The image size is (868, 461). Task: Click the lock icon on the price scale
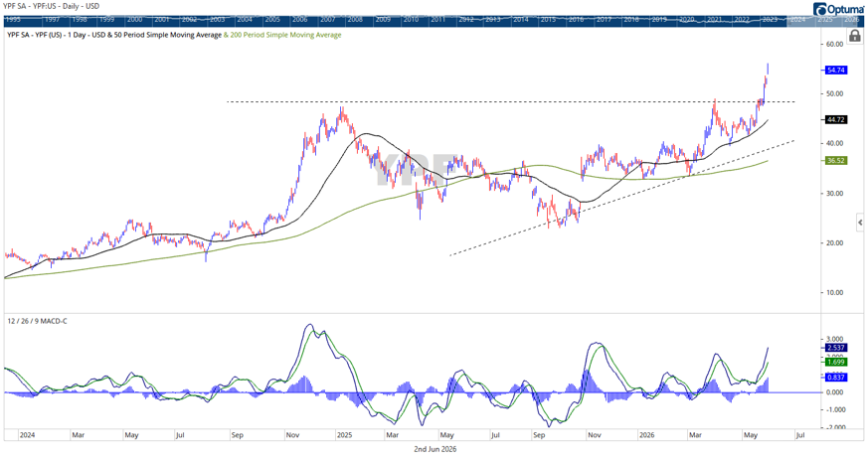[855, 37]
